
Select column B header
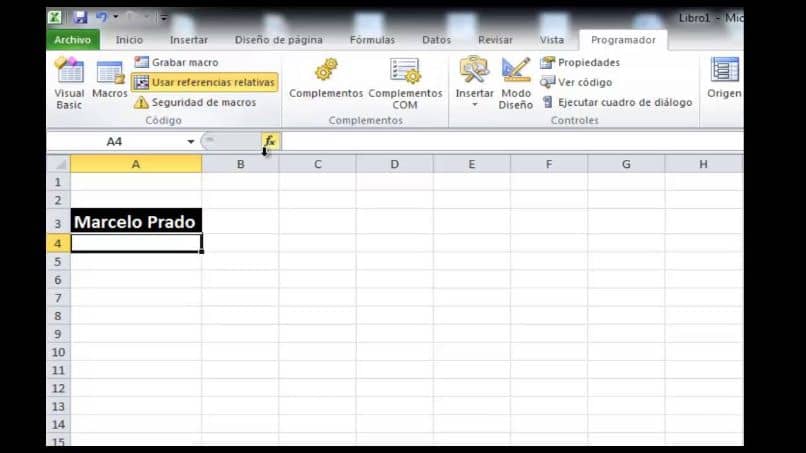[x=240, y=164]
